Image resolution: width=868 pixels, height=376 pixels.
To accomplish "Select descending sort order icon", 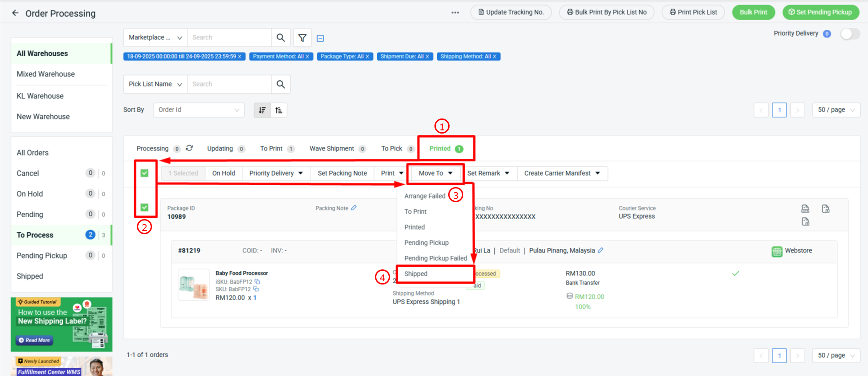I will coord(262,110).
